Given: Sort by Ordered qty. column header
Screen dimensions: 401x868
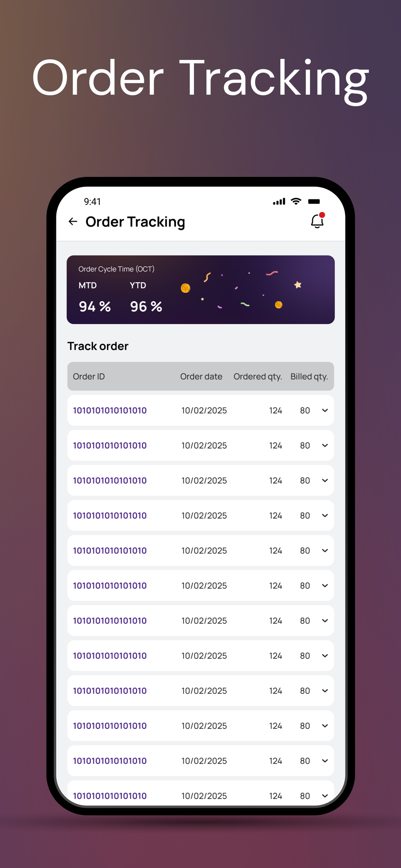Looking at the screenshot, I should (258, 377).
